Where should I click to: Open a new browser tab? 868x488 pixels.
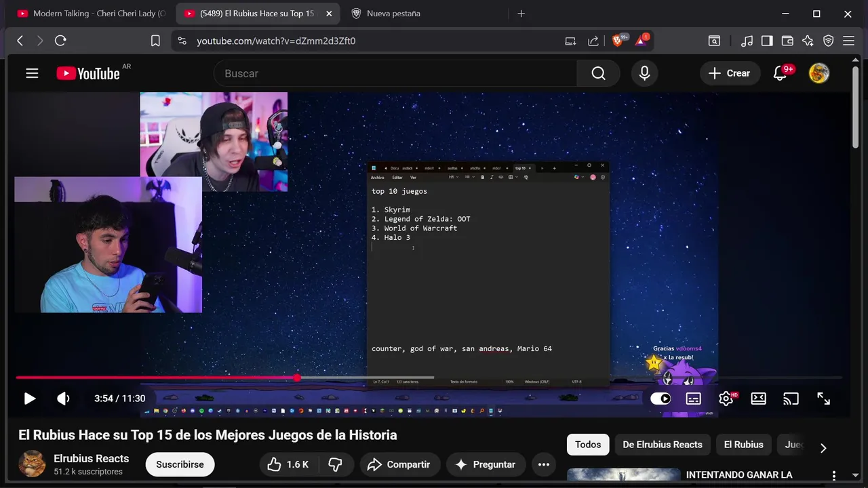point(521,14)
